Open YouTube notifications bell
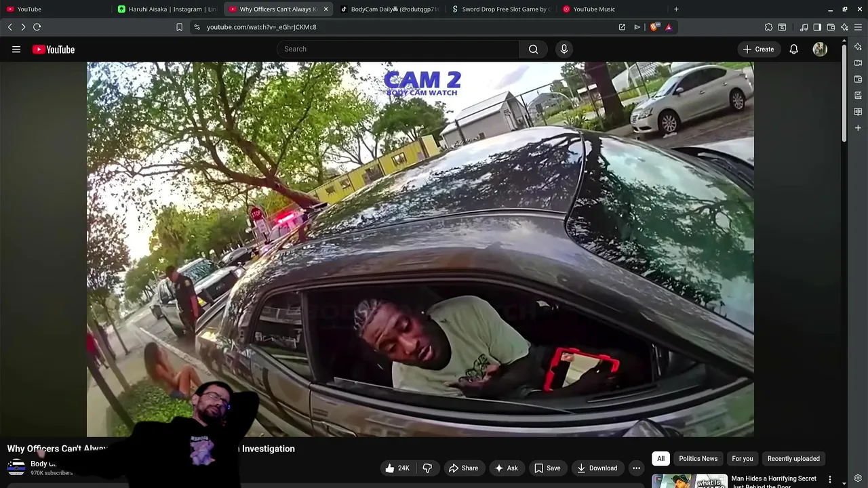The image size is (868, 488). (793, 49)
